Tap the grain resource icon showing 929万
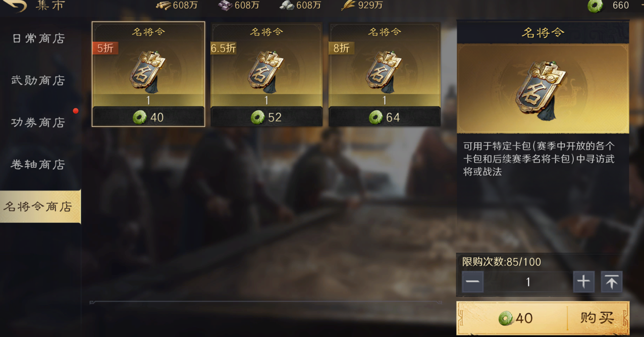The height and width of the screenshot is (337, 644). [x=348, y=6]
